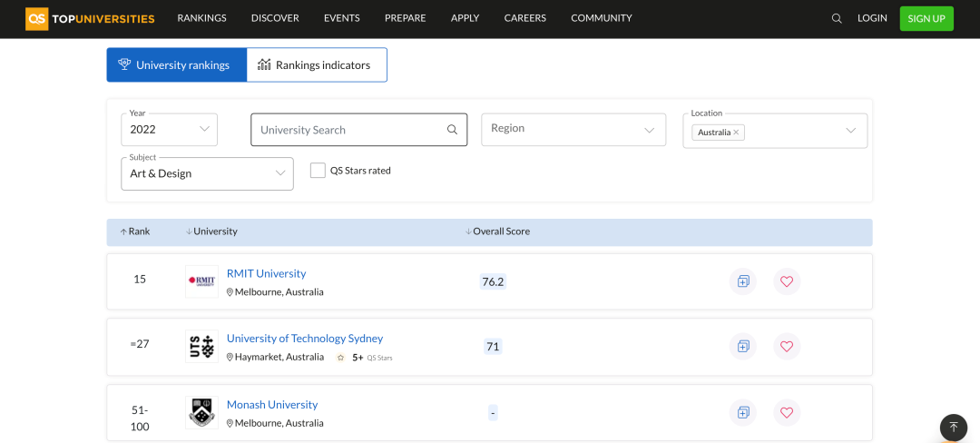The image size is (980, 443).
Task: Click rank value =27
Action: (x=140, y=344)
